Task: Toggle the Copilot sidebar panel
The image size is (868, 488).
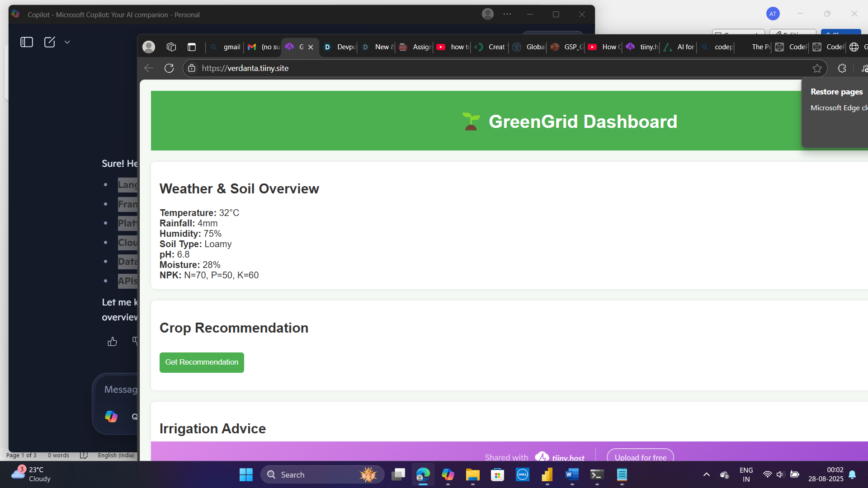Action: point(27,42)
